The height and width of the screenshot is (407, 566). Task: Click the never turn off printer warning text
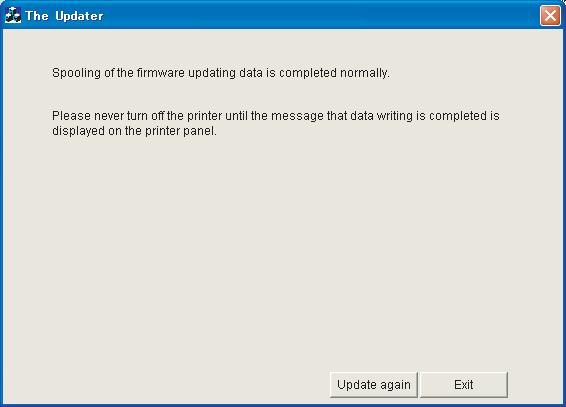[276, 123]
